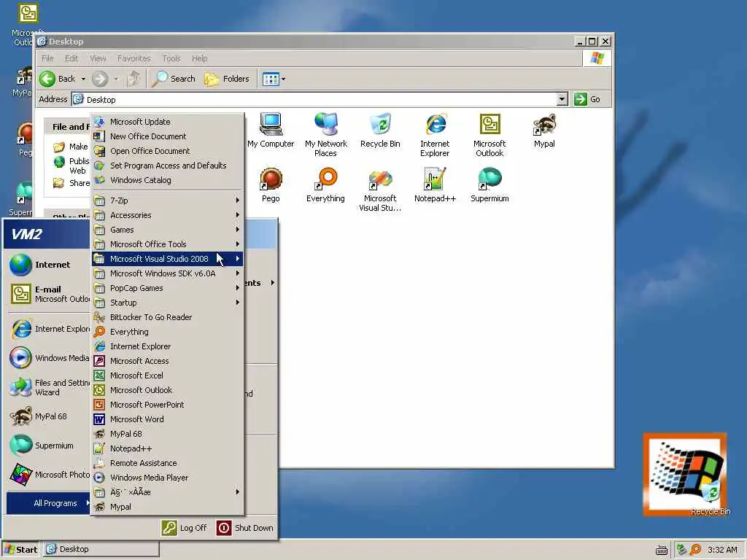Screen dimensions: 747x560
Task: Select Recycle Bin icon in Desktop window
Action: 380,131
